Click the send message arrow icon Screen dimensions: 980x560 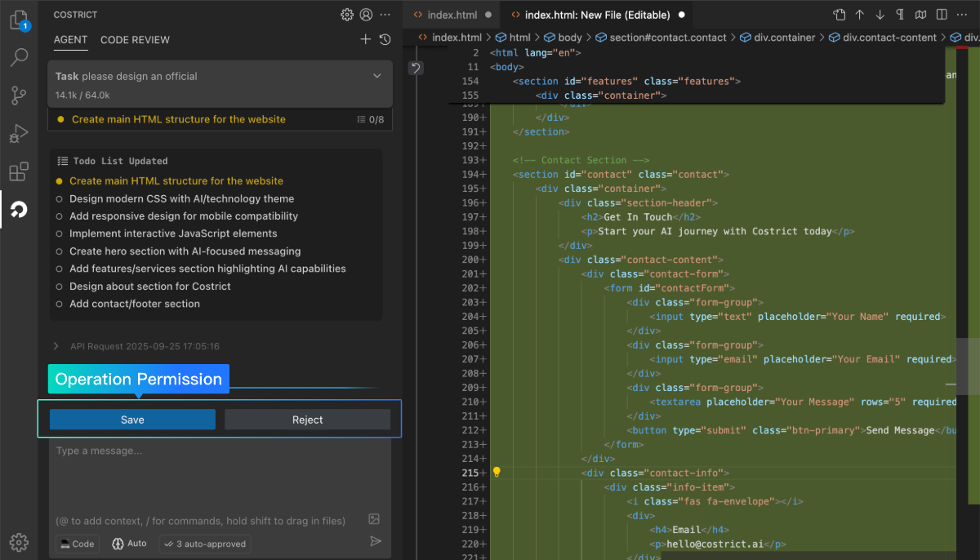(x=376, y=541)
